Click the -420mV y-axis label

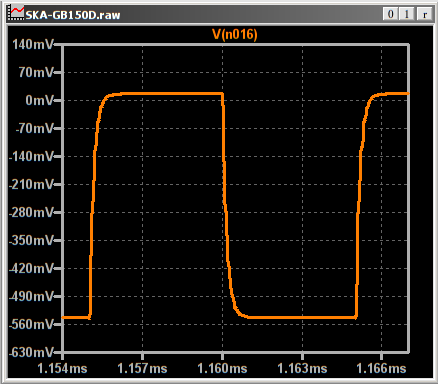(x=31, y=268)
